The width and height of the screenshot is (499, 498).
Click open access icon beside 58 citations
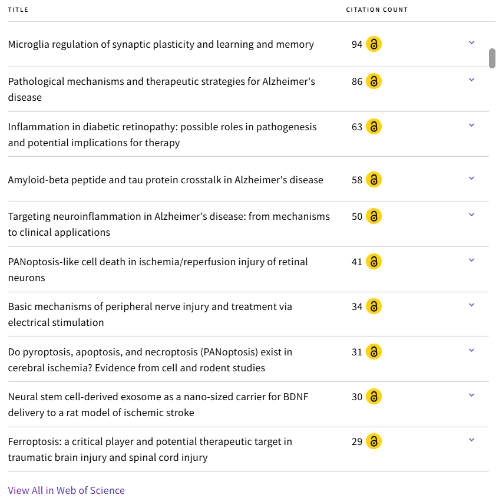(374, 180)
